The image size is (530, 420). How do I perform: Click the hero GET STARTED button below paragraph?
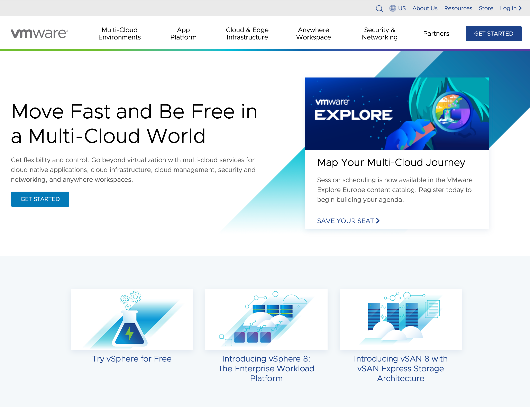[x=40, y=199]
